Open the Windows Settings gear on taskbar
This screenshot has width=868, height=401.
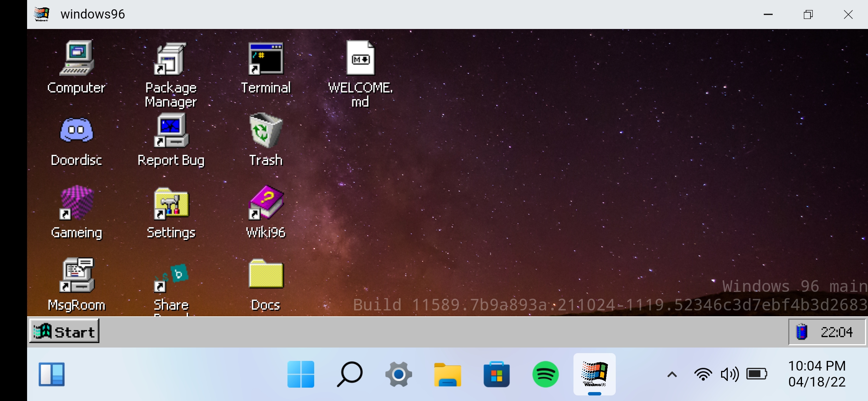[398, 374]
